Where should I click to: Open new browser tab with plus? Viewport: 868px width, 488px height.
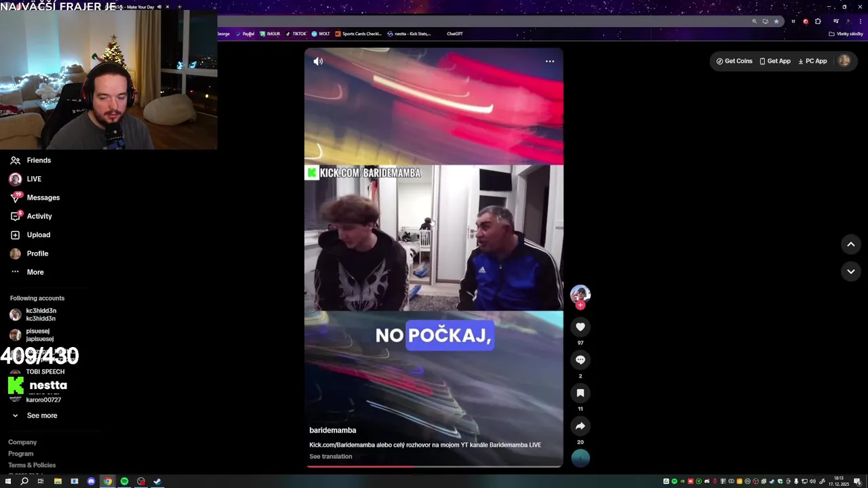(179, 7)
